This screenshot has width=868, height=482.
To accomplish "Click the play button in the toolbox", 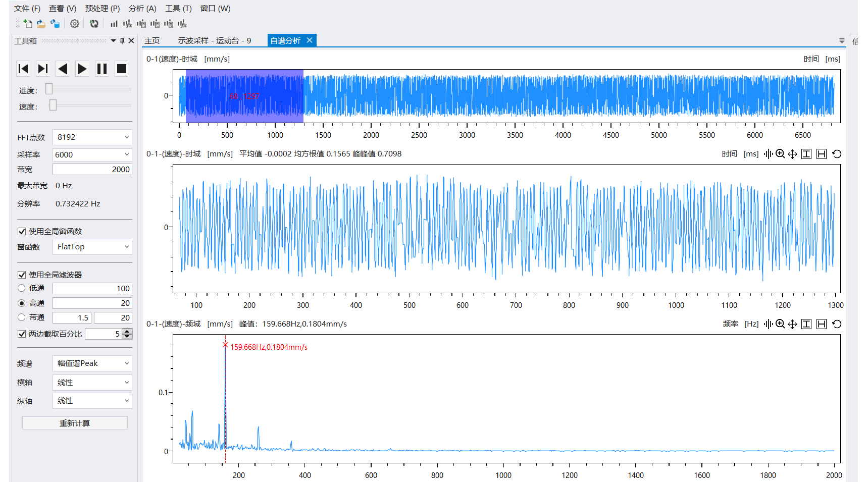I will point(82,69).
